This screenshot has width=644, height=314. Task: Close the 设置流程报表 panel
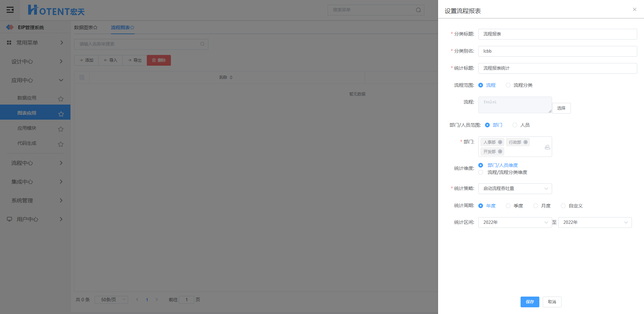[x=635, y=9]
